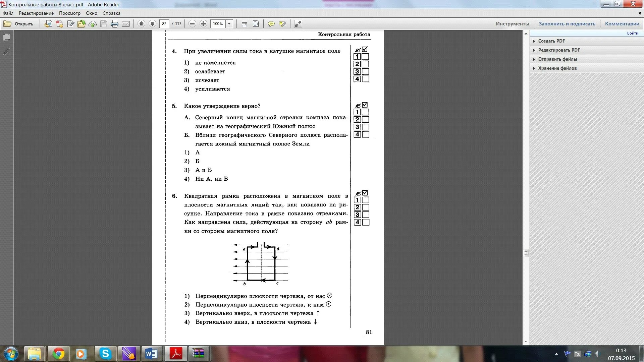Click the Print icon in toolbar

114,24
